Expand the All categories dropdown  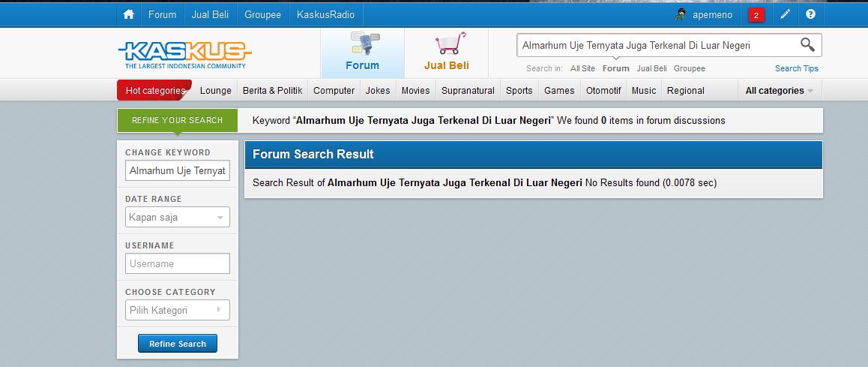tap(780, 90)
